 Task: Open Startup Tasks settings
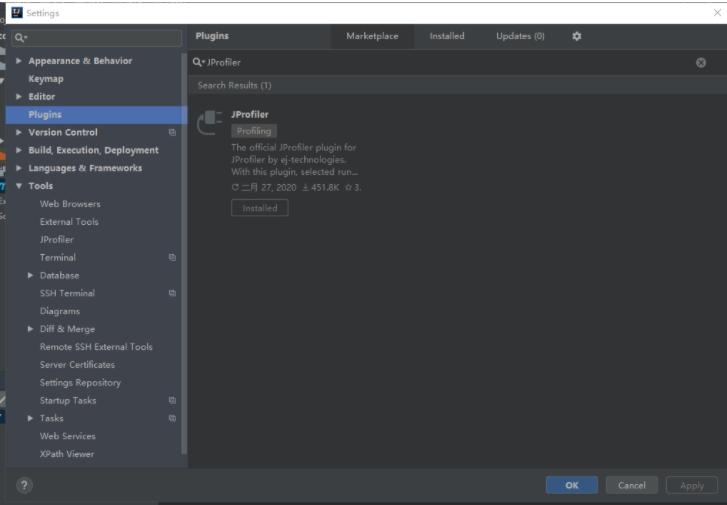68,400
